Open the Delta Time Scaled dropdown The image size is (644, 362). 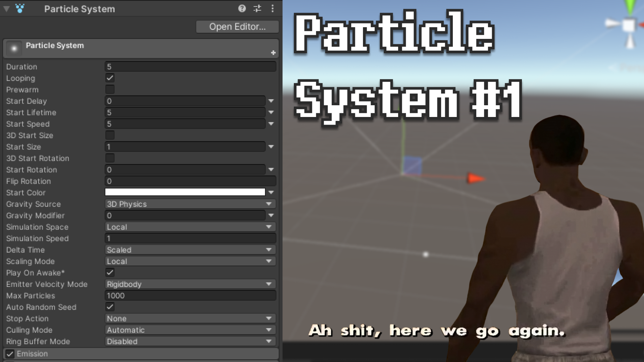[x=191, y=250]
